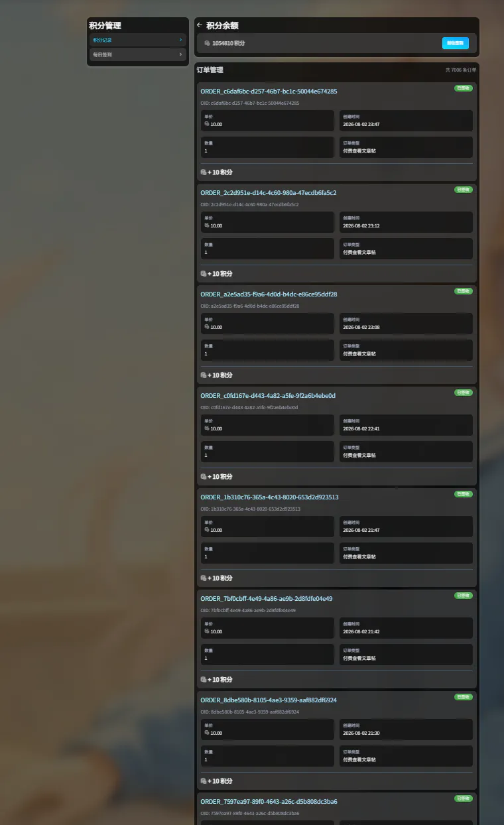Click the 单价 coin icon in order 2c2d951e

coord(207,225)
